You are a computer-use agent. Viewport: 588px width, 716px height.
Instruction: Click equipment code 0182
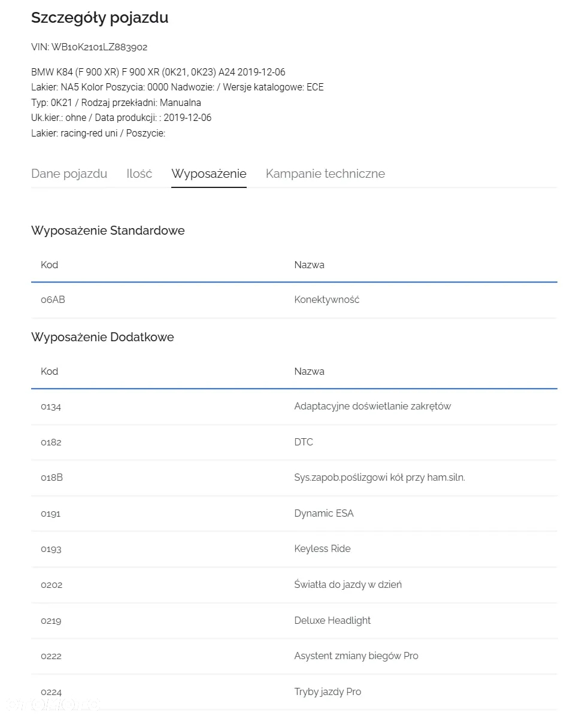pyautogui.click(x=51, y=442)
